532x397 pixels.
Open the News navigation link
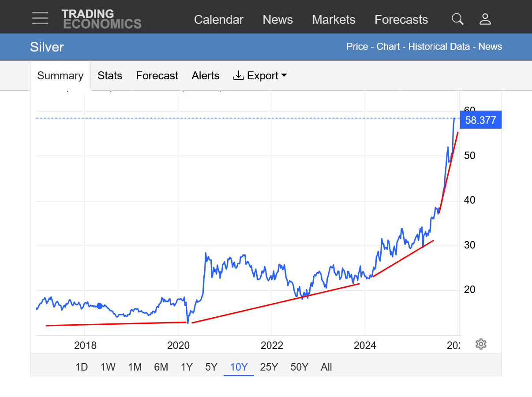tap(278, 20)
